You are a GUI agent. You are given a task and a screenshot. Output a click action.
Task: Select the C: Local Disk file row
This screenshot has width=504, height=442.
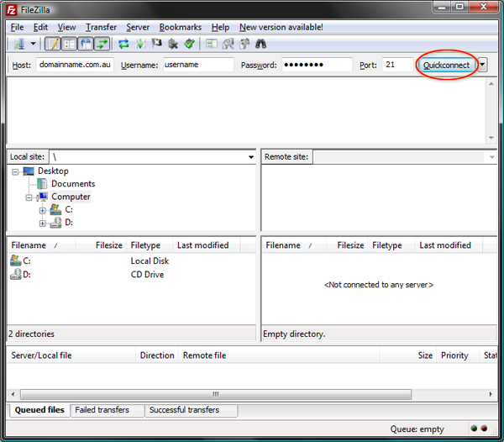[131, 260]
